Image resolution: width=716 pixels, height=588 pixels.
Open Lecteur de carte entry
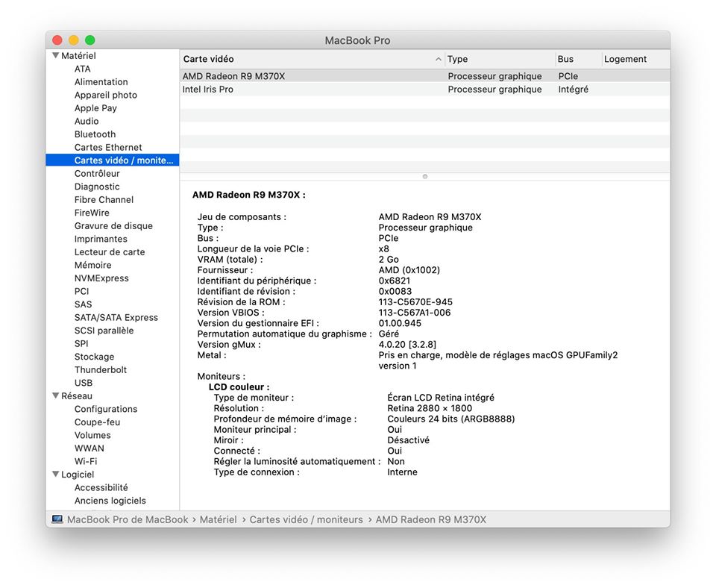click(110, 252)
